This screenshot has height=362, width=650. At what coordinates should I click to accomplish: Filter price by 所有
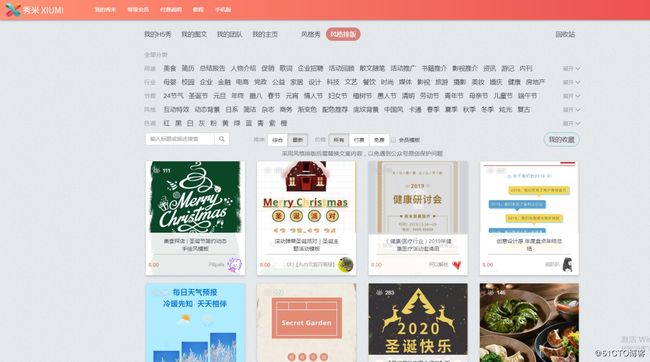tap(339, 140)
